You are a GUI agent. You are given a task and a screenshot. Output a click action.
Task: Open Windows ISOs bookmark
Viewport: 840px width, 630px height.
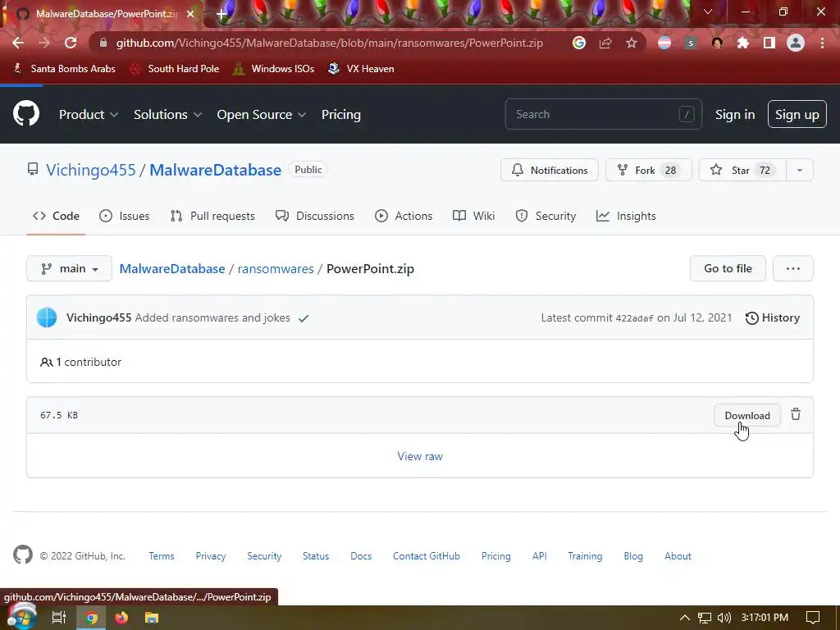click(x=274, y=69)
